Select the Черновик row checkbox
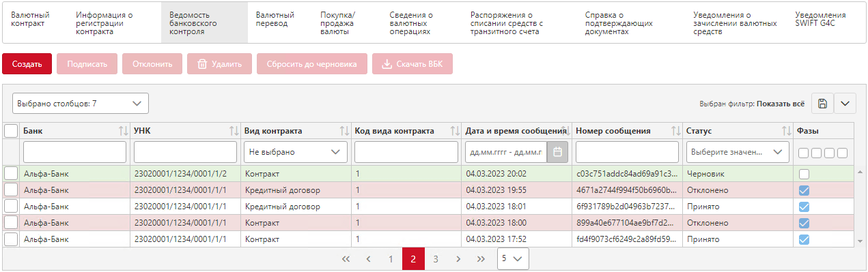The height and width of the screenshot is (272, 868). [x=11, y=174]
